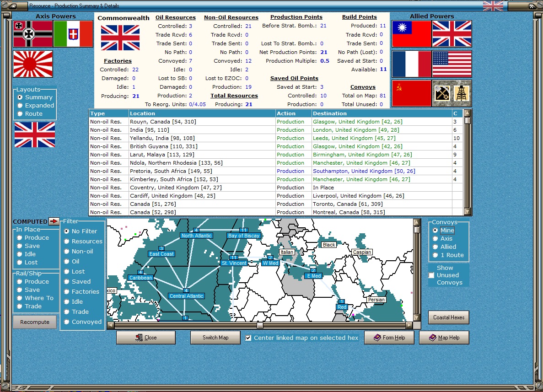Image resolution: width=543 pixels, height=392 pixels.
Task: Toggle Center linked map on selected hex
Action: (x=248, y=338)
